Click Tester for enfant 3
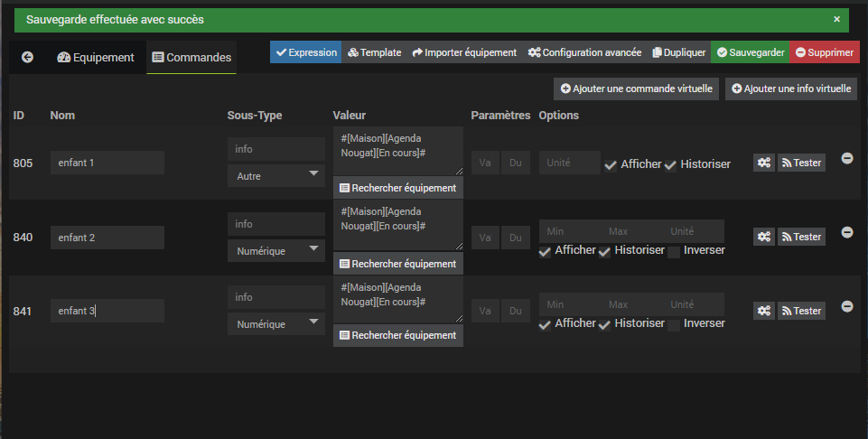Image resolution: width=868 pixels, height=439 pixels. (x=801, y=311)
